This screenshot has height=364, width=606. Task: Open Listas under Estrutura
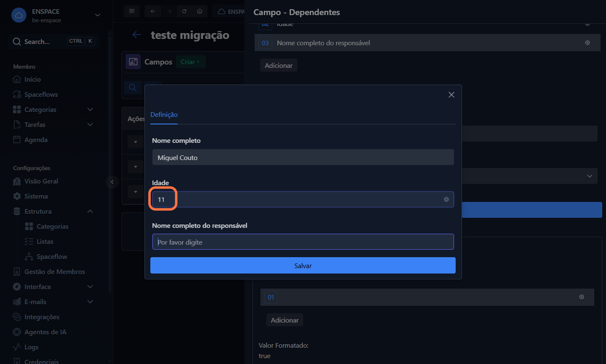45,242
